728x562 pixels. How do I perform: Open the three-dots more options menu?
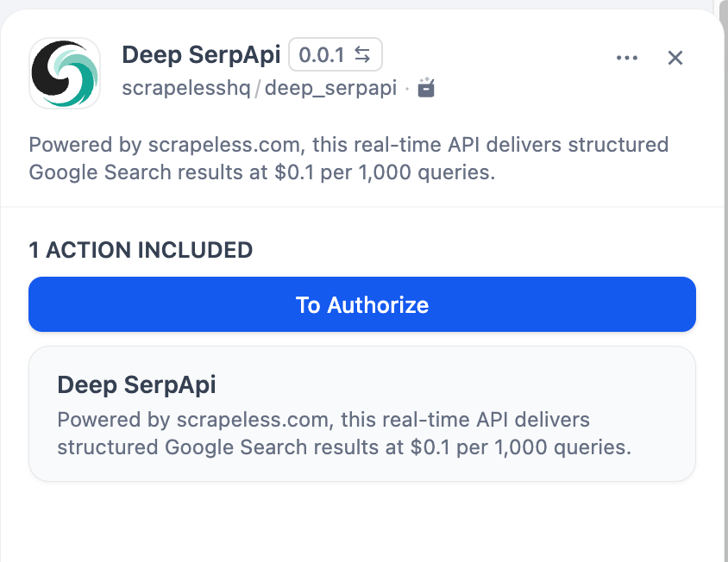[627, 58]
